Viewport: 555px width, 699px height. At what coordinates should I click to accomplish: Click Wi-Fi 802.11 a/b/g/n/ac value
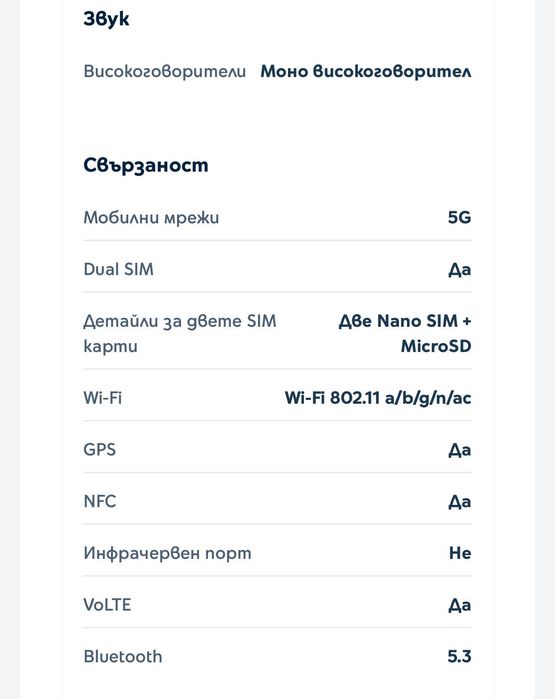378,398
